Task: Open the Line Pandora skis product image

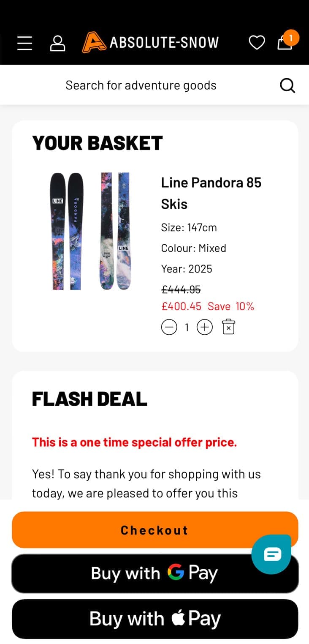Action: click(x=90, y=231)
